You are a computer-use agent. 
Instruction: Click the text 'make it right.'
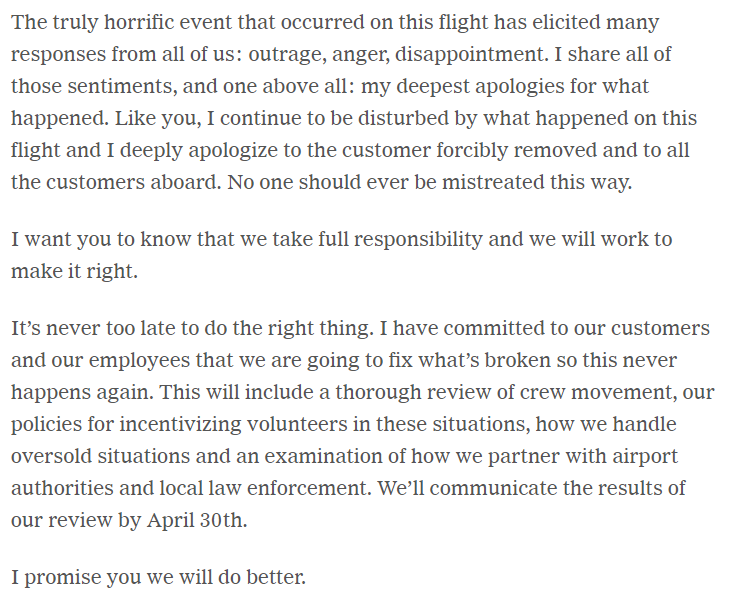(74, 271)
